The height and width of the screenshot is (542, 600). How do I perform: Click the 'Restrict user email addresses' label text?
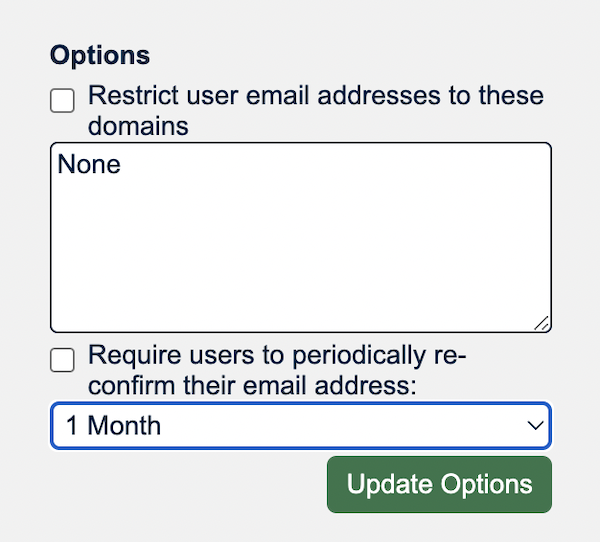pos(316,111)
